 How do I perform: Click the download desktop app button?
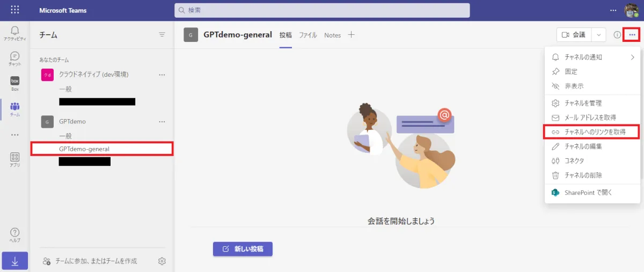[x=15, y=261]
